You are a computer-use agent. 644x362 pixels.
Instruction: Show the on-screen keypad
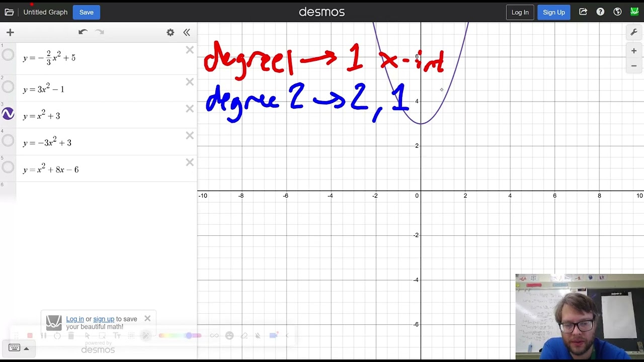[19, 348]
